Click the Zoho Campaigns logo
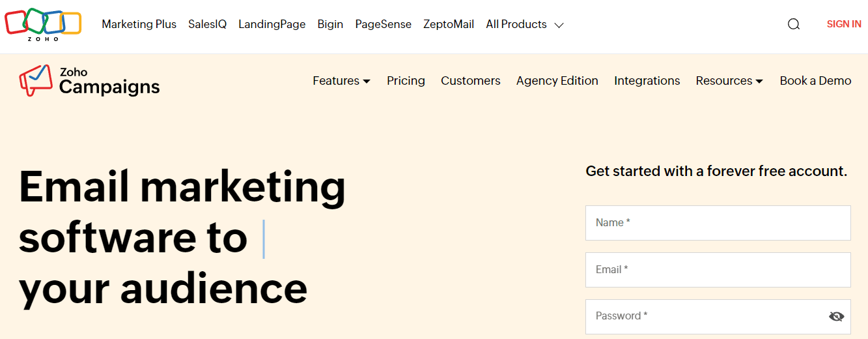The width and height of the screenshot is (868, 339). coord(89,81)
